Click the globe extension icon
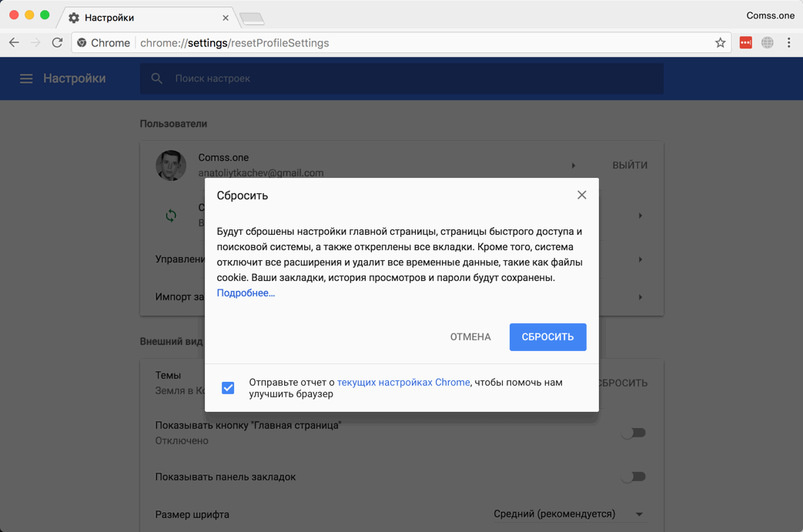Viewport: 803px width, 532px height. click(x=767, y=43)
